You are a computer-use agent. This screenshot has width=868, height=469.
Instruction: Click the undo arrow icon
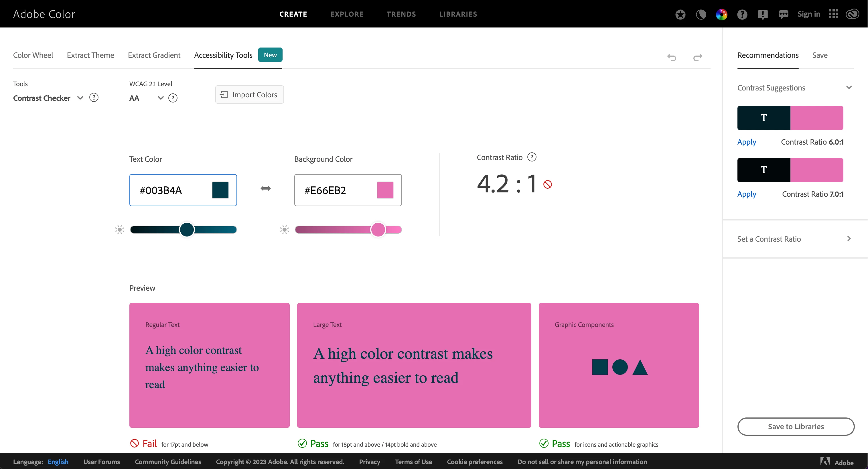672,58
